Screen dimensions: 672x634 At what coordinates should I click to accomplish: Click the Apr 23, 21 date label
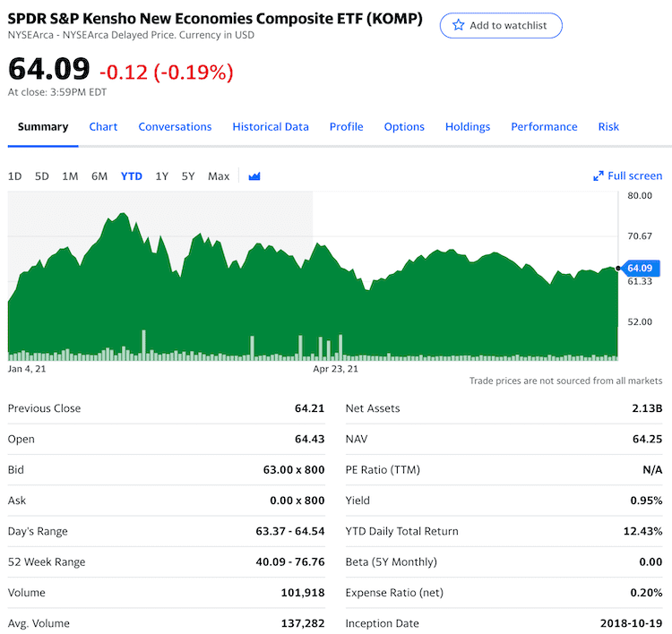335,369
